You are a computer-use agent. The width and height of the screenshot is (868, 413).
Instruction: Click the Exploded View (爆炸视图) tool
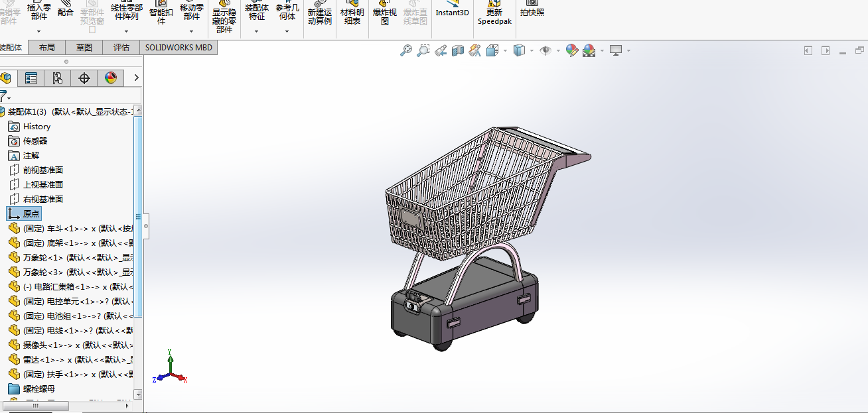coord(385,13)
